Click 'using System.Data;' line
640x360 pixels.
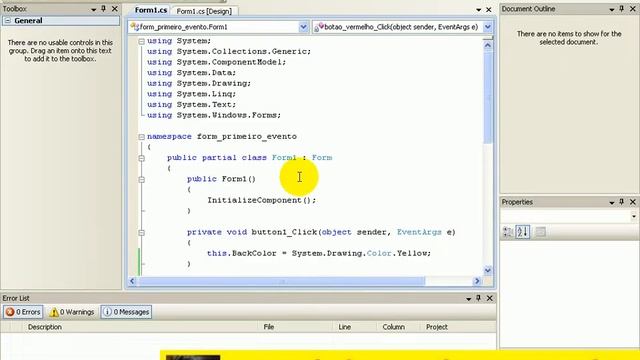pyautogui.click(x=191, y=73)
